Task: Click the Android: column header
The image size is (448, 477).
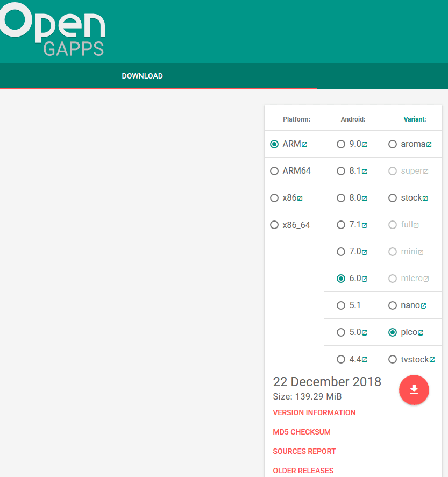Action: coord(353,119)
